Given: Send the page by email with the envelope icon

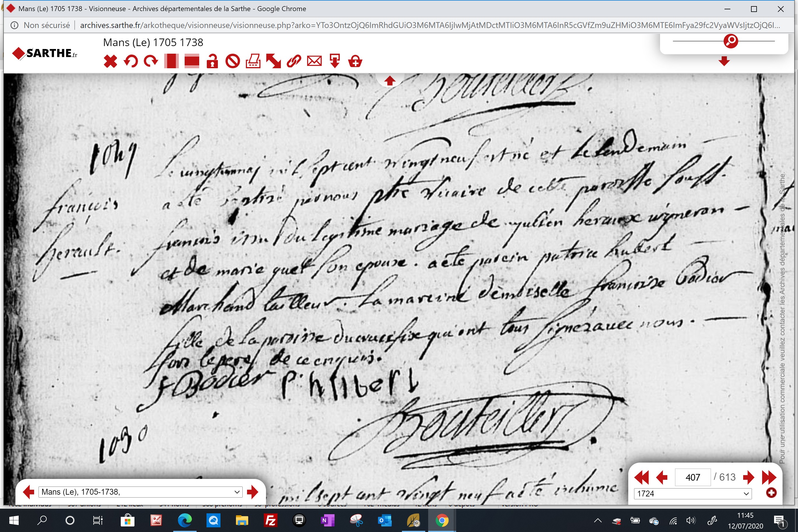Looking at the screenshot, I should coord(314,62).
